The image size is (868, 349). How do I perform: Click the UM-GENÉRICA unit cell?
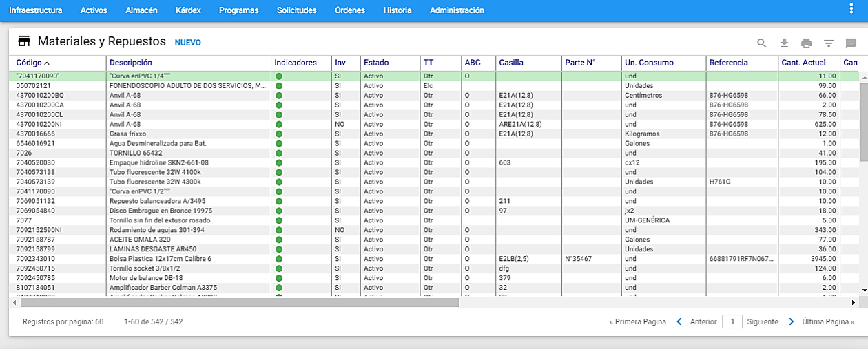647,221
